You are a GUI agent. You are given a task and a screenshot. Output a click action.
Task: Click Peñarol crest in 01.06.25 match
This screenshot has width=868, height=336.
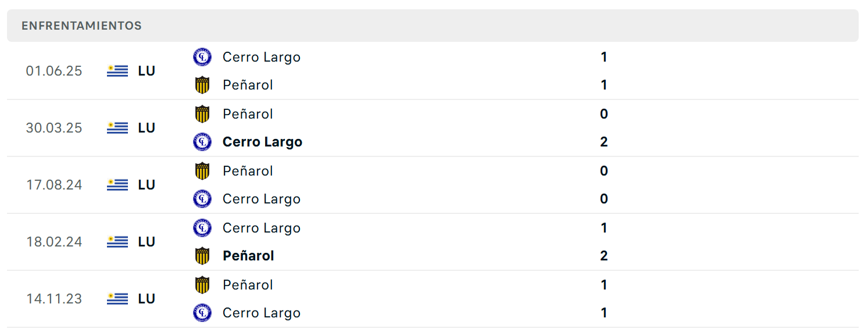click(202, 85)
